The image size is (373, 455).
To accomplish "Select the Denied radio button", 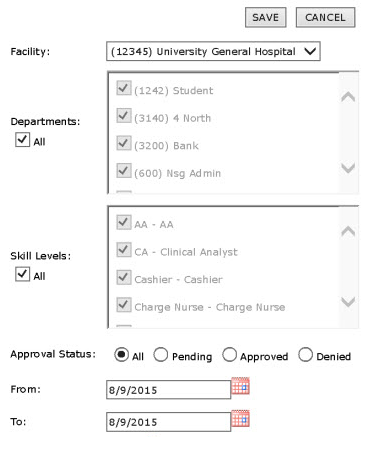I will [x=306, y=355].
